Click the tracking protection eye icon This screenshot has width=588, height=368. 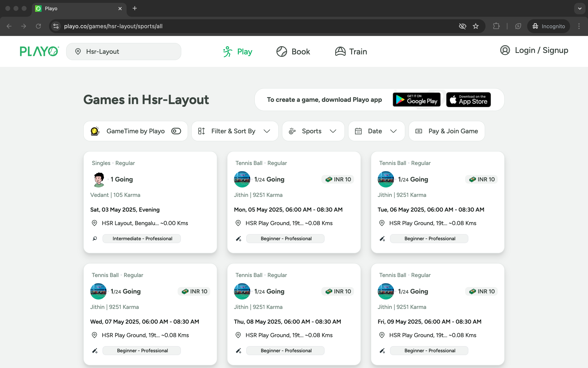click(462, 26)
